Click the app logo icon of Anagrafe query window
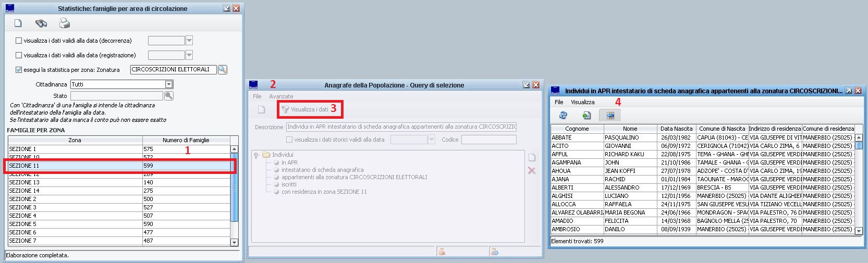Viewport: 868px width, 263px height. click(x=253, y=85)
